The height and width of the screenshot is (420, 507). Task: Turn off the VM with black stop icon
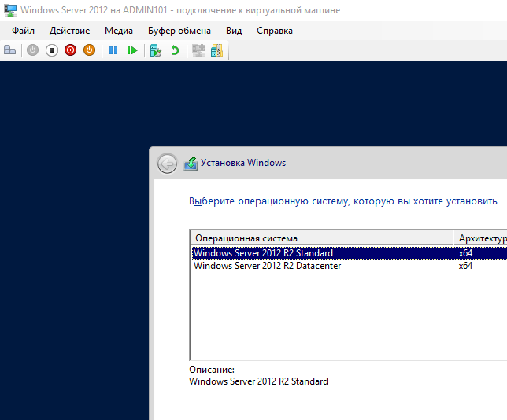pos(52,50)
